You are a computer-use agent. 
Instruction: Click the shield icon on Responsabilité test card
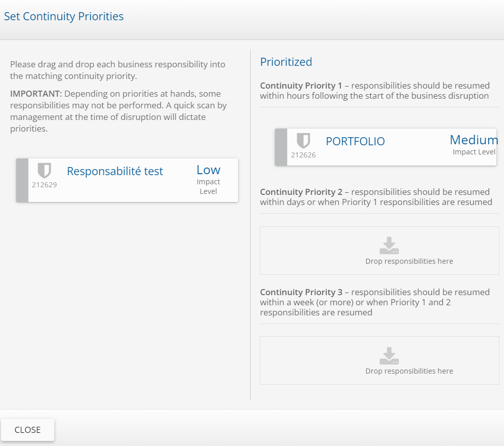[x=45, y=171]
